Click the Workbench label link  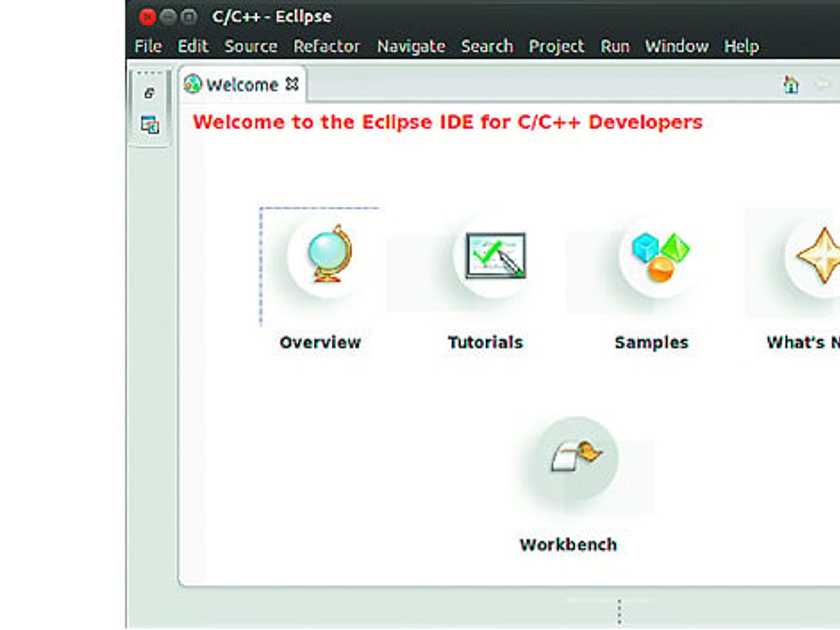point(568,545)
